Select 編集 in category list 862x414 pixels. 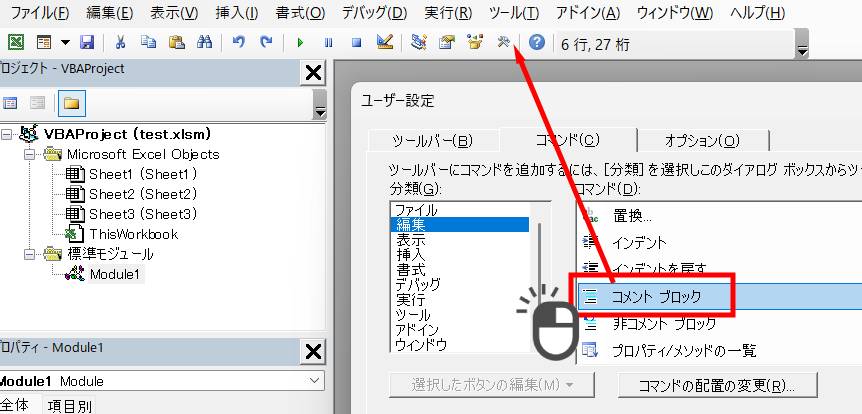pyautogui.click(x=460, y=224)
